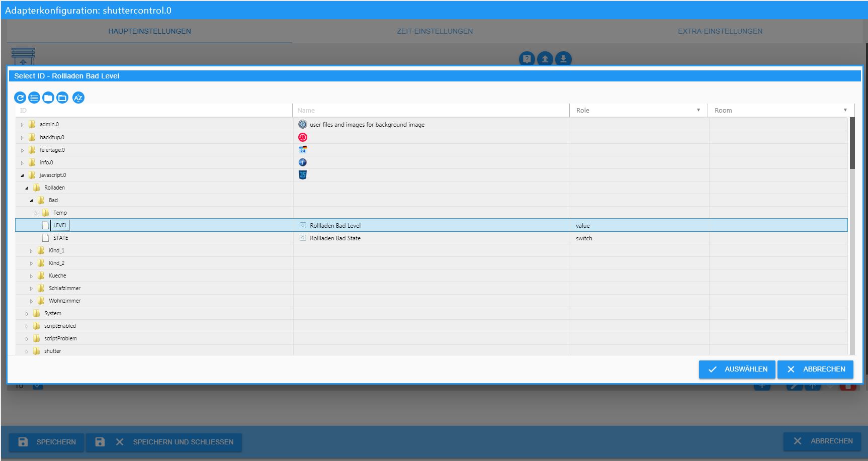Expand the Kueche folder node

[x=31, y=276]
